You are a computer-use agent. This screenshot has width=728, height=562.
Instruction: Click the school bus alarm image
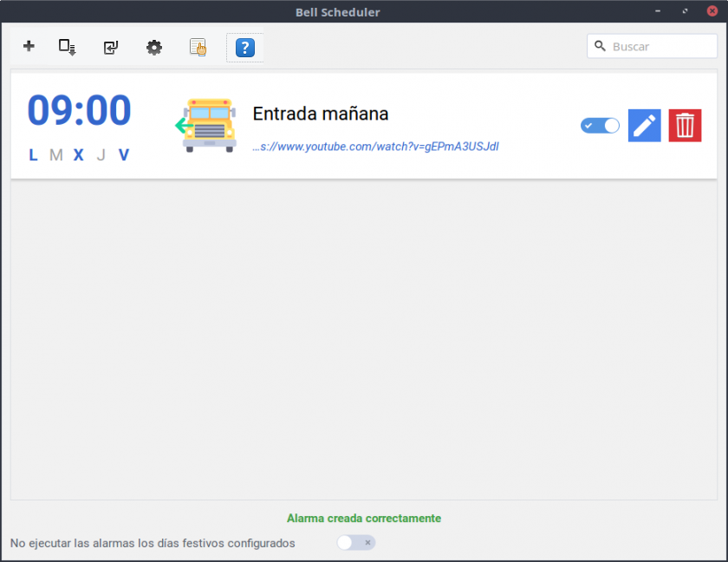point(206,126)
